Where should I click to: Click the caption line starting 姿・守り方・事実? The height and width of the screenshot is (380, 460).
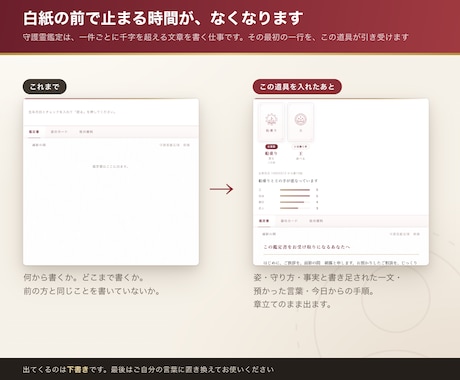pyautogui.click(x=327, y=278)
